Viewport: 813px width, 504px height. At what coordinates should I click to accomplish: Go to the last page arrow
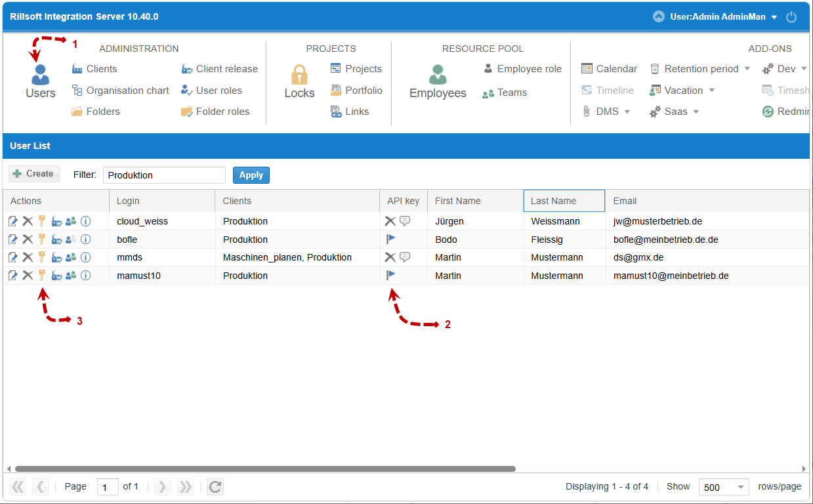pos(186,487)
